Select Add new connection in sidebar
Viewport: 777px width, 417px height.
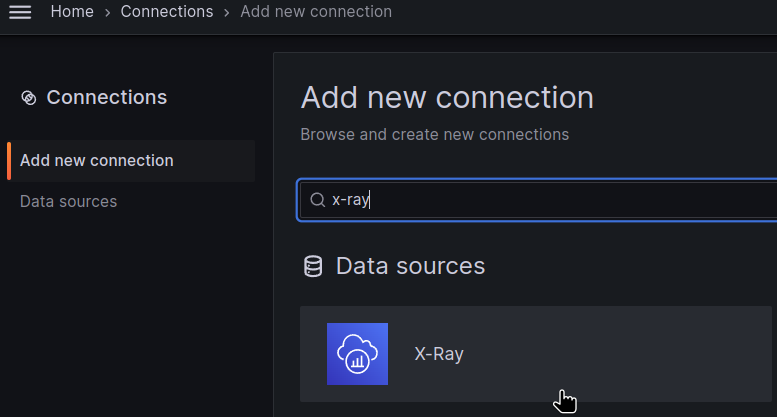click(x=97, y=160)
